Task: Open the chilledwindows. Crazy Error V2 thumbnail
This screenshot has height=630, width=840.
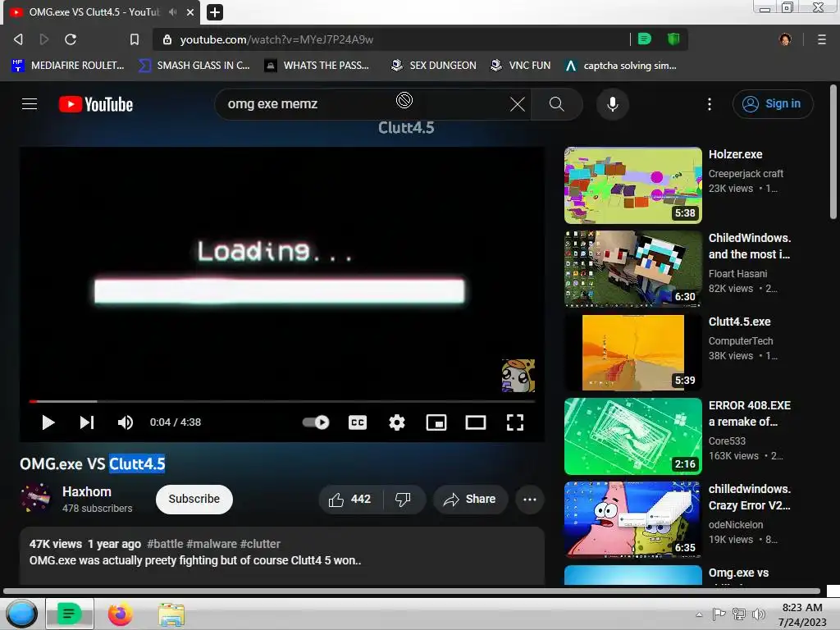Action: (x=632, y=519)
